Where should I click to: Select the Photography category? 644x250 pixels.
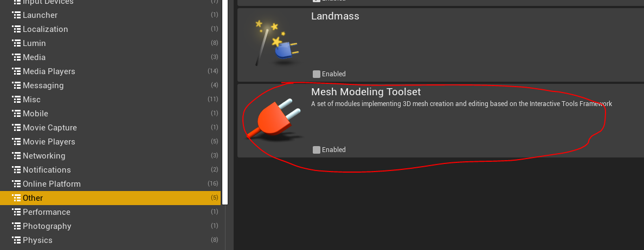coord(110,226)
